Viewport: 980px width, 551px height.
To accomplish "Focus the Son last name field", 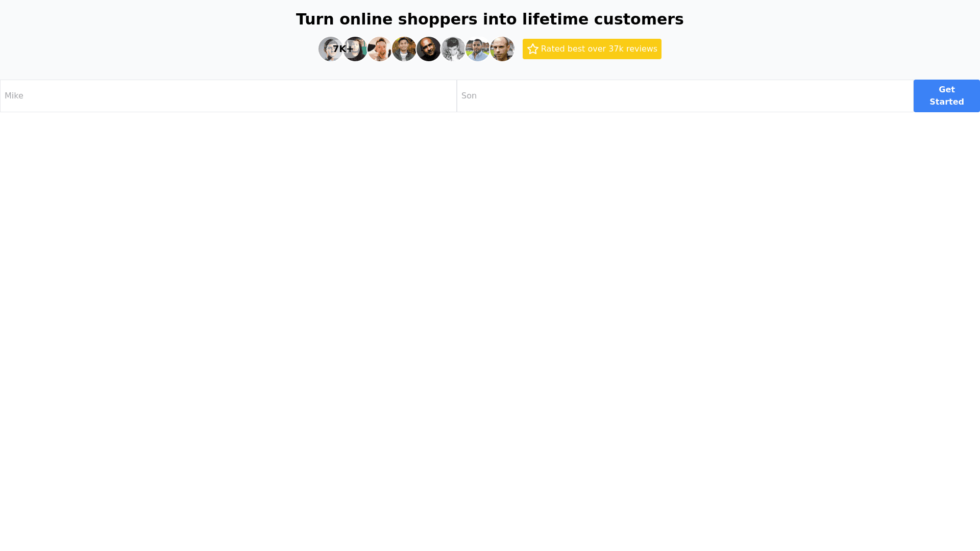I will click(x=685, y=96).
